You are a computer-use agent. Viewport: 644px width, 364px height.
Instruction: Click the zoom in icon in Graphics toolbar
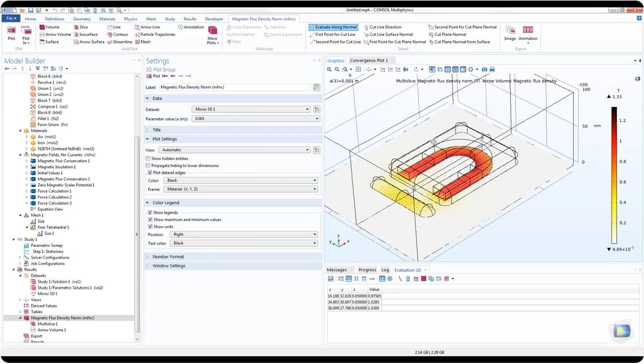pos(329,69)
